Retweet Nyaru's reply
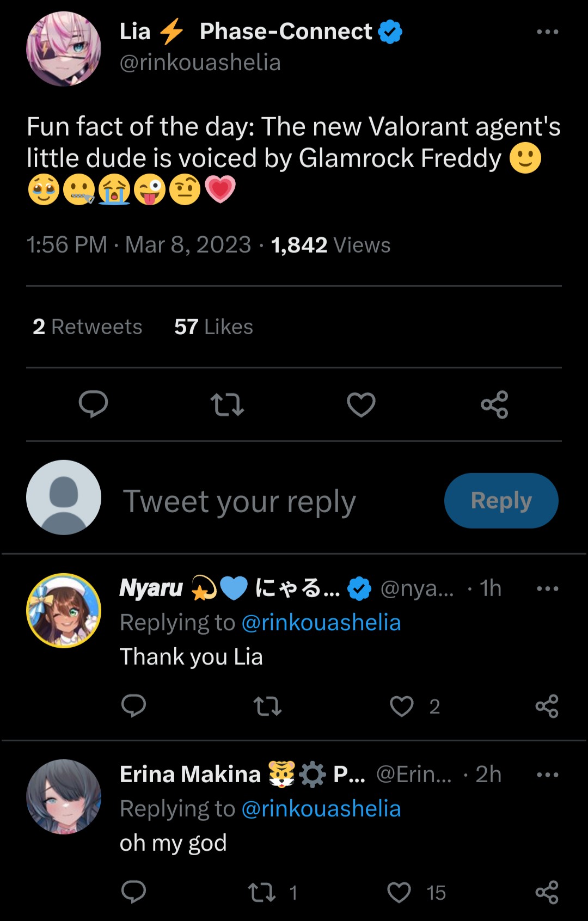The width and height of the screenshot is (588, 921). tap(267, 706)
